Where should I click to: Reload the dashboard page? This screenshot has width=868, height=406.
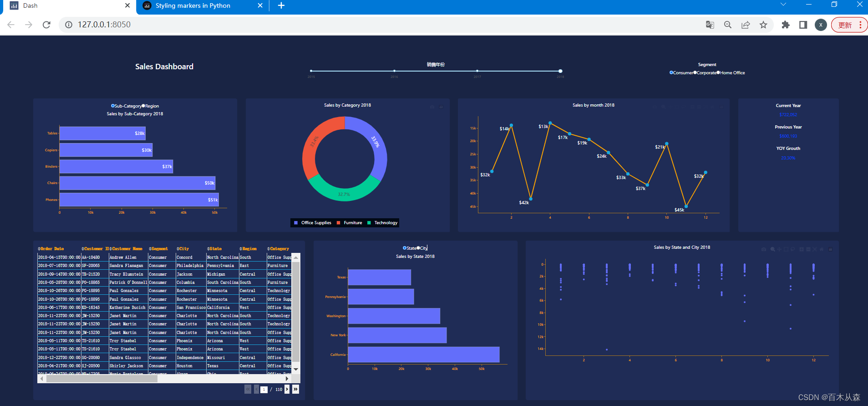(x=46, y=25)
